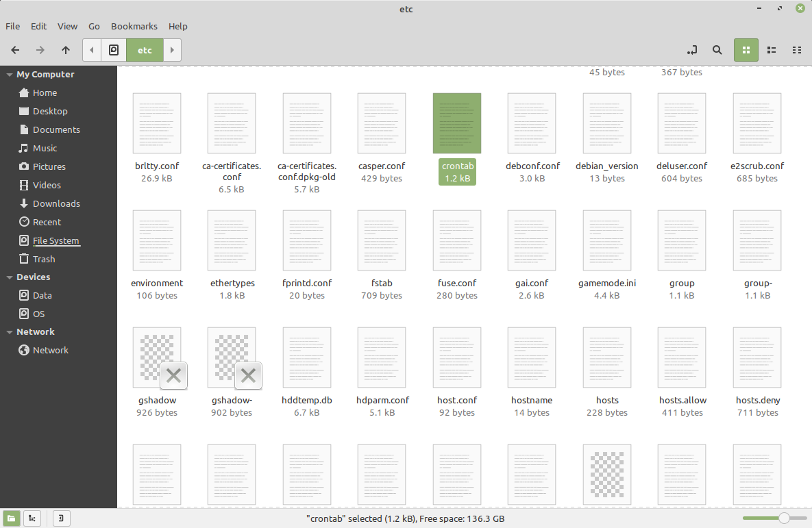The width and height of the screenshot is (812, 528).
Task: Open the Edit menu
Action: [38, 27]
